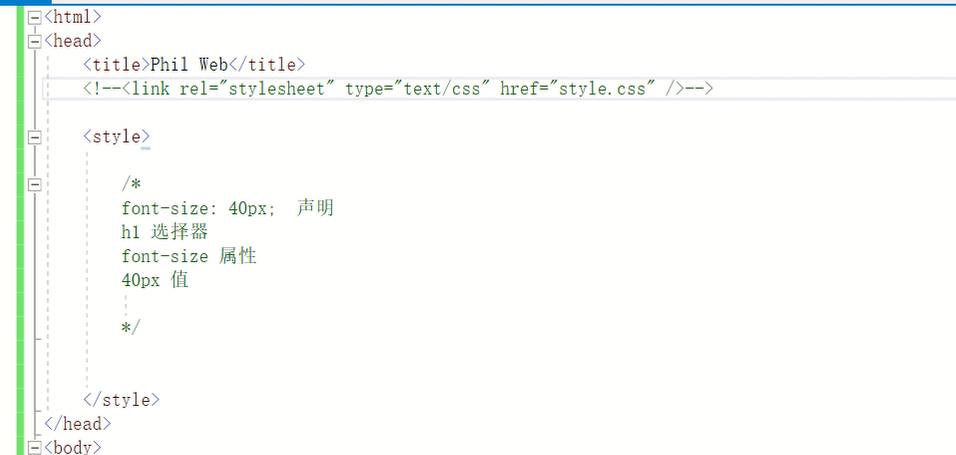The image size is (956, 455).
Task: Click the 'font-size 属性' comment line
Action: point(189,256)
